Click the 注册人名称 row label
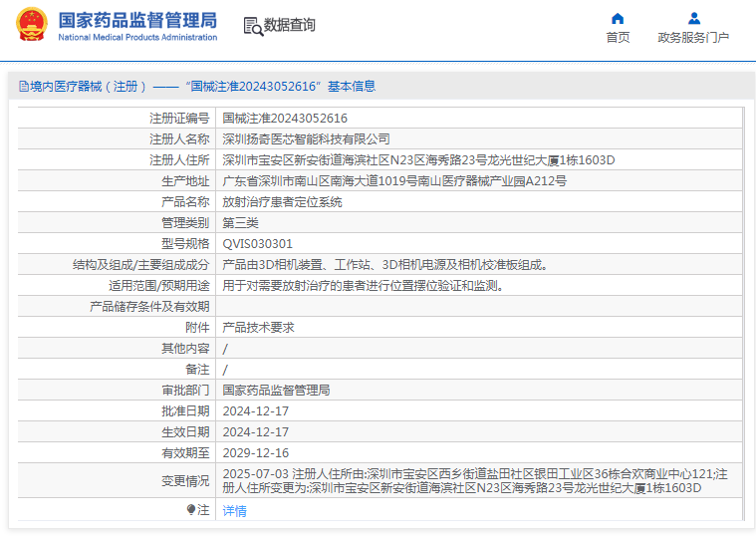Viewport: 756px width, 537px height. [x=179, y=139]
